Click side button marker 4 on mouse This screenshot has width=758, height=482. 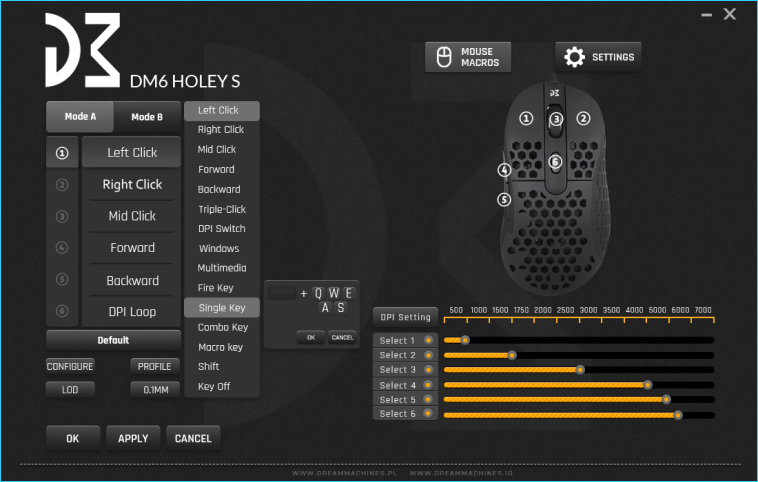[504, 170]
